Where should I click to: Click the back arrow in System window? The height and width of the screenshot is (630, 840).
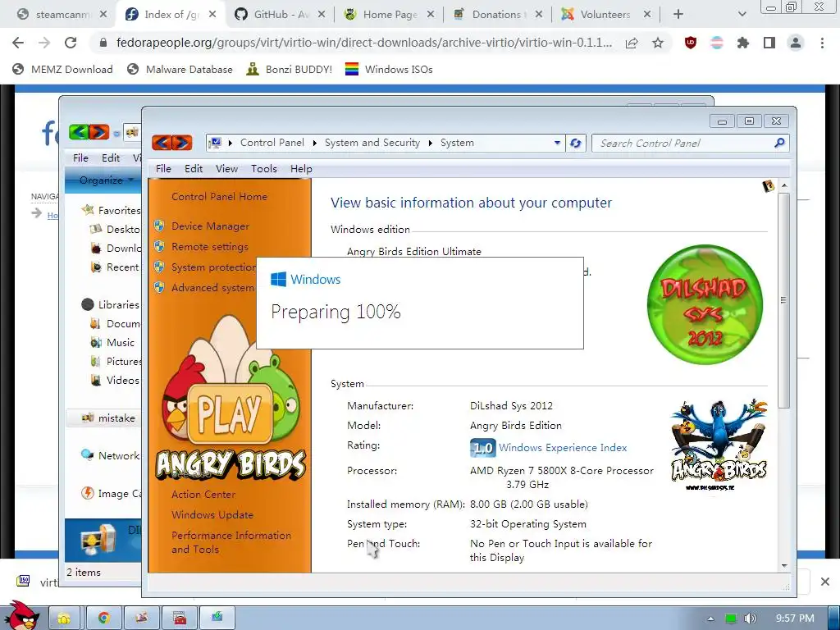click(x=162, y=143)
